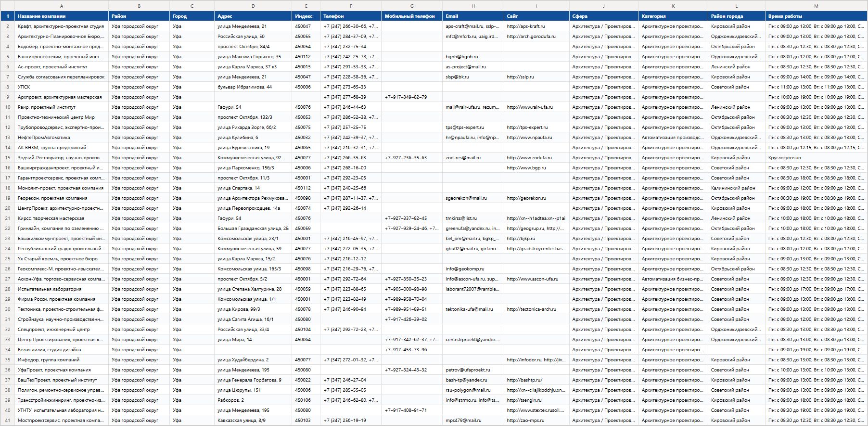The height and width of the screenshot is (434, 868).
Task: Click email cell "tmkirss@list.ru"
Action: pos(473,218)
